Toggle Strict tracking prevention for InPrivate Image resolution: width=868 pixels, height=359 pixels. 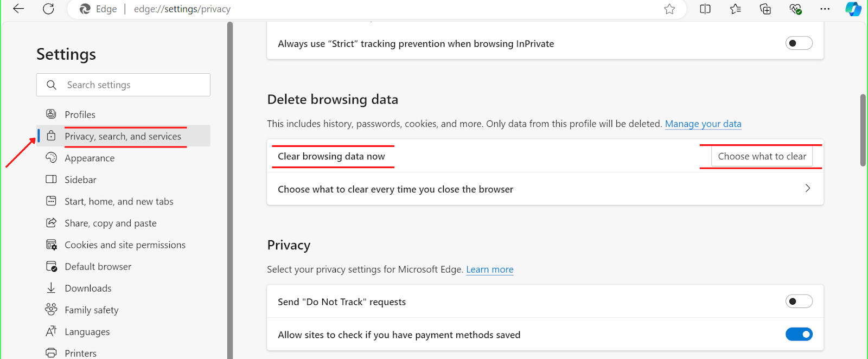tap(799, 43)
